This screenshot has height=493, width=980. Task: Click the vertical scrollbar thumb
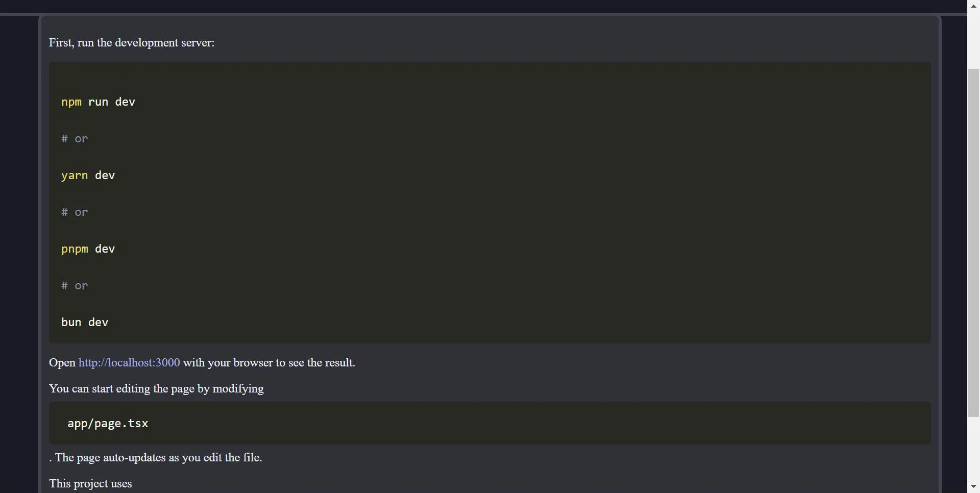tap(973, 242)
